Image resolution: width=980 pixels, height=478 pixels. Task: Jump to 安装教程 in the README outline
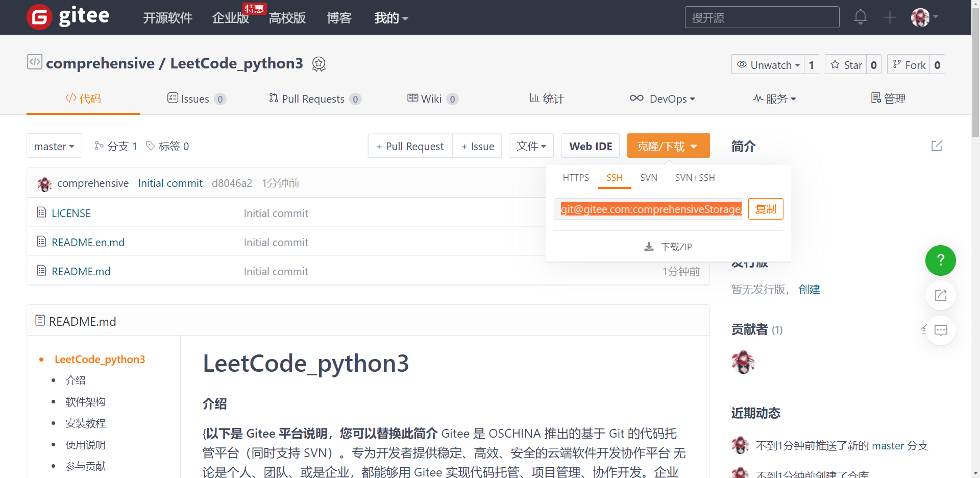(x=86, y=423)
